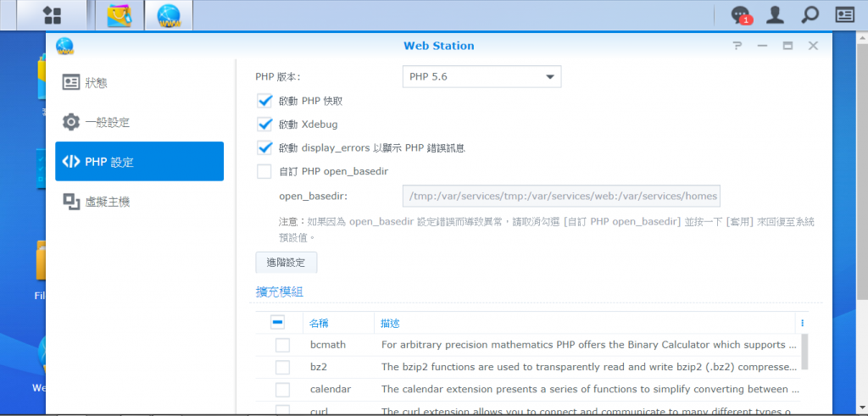Screen dimensions: 868x416
Task: Click the 進階設定 button
Action: pyautogui.click(x=287, y=263)
